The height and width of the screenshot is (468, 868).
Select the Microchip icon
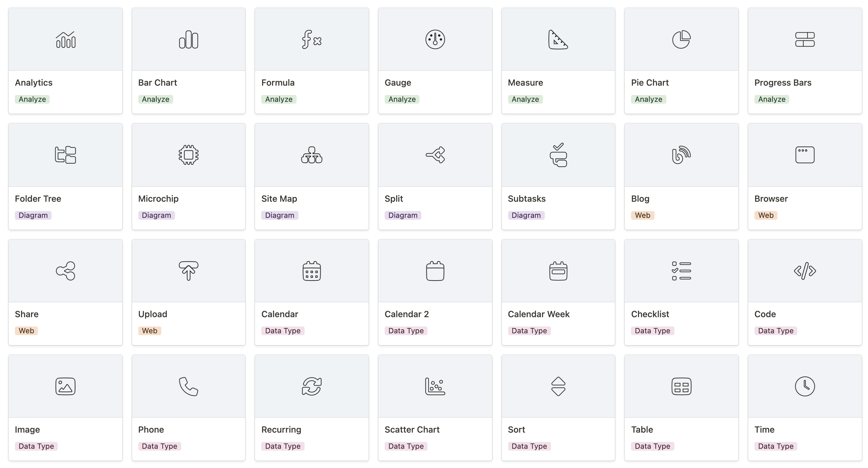click(x=188, y=155)
